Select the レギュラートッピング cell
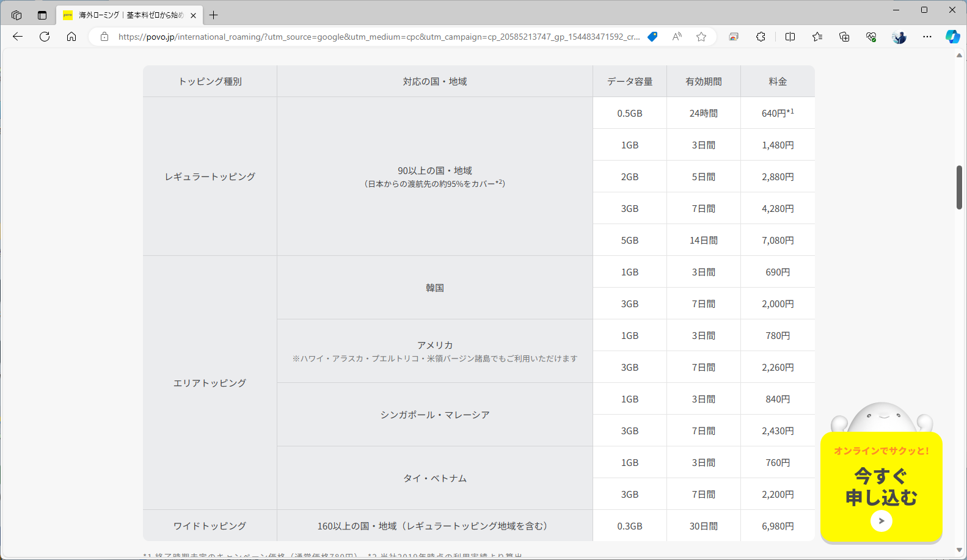Screen dimensions: 967x560 210,176
